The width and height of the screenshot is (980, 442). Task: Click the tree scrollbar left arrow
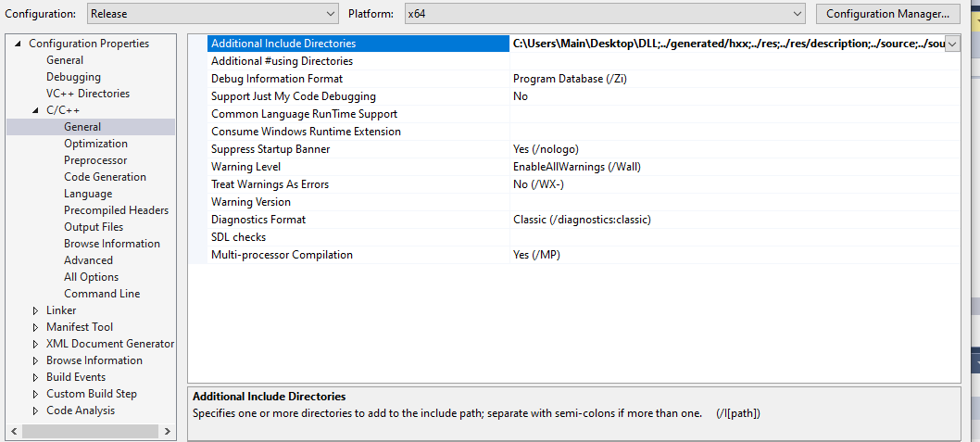click(13, 432)
